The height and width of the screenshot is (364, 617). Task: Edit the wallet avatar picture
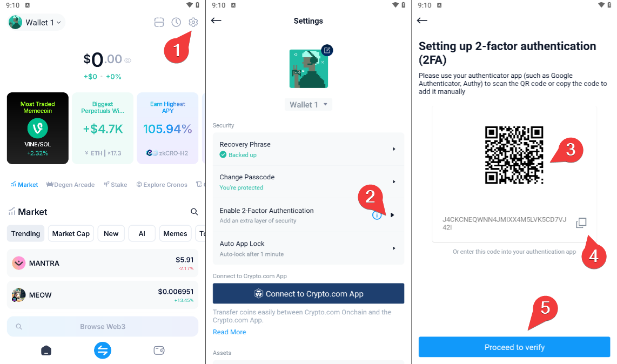point(327,50)
